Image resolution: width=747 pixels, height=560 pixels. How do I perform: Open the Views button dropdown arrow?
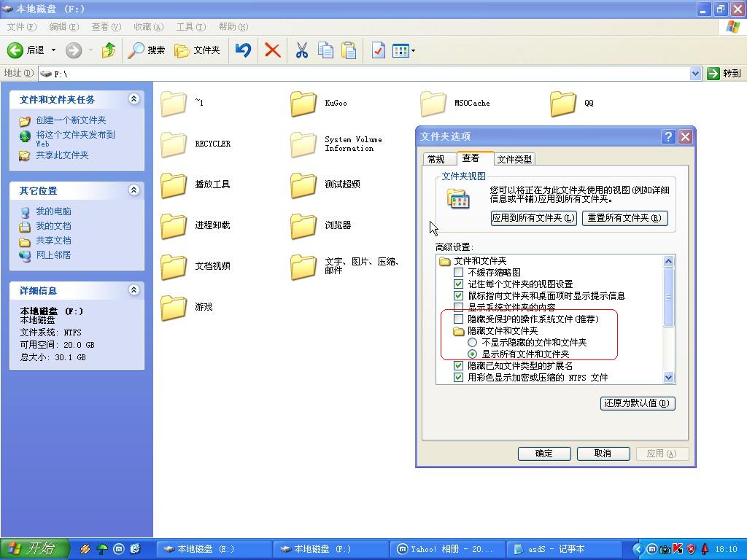(413, 50)
